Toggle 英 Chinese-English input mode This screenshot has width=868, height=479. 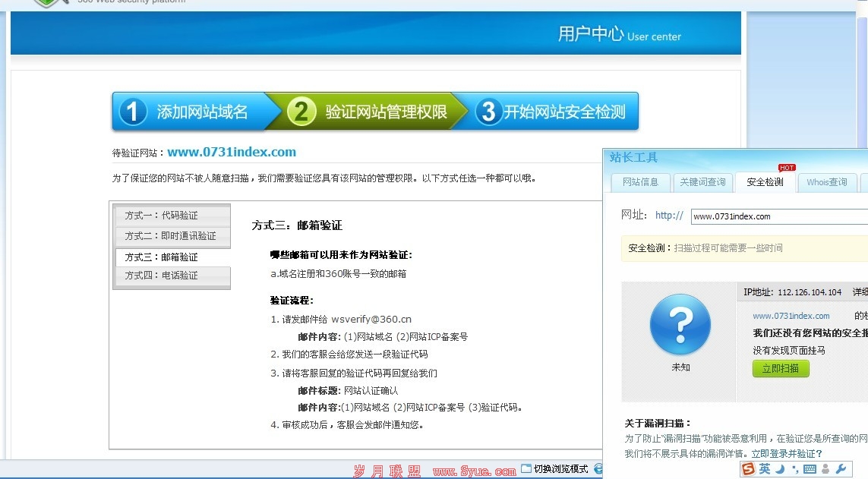point(764,469)
